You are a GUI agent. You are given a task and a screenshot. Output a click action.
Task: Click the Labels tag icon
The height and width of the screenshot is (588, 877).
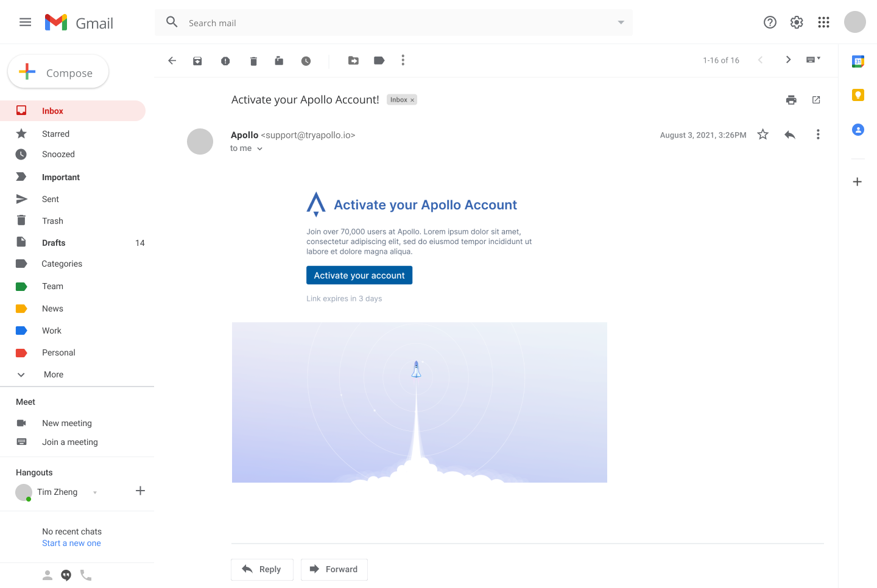379,60
